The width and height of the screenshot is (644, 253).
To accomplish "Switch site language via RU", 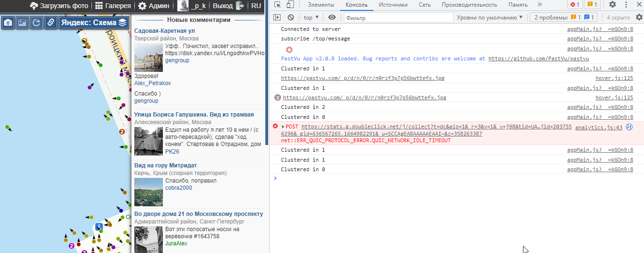I will coord(256,6).
